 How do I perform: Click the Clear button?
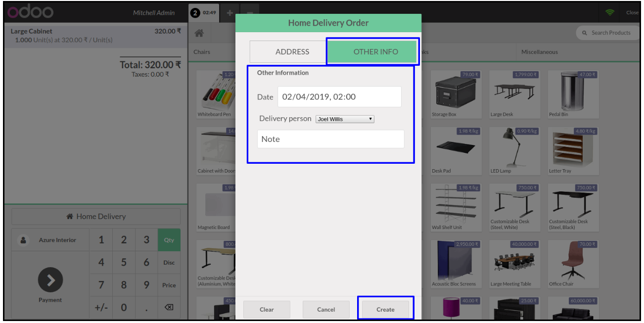[x=267, y=310]
